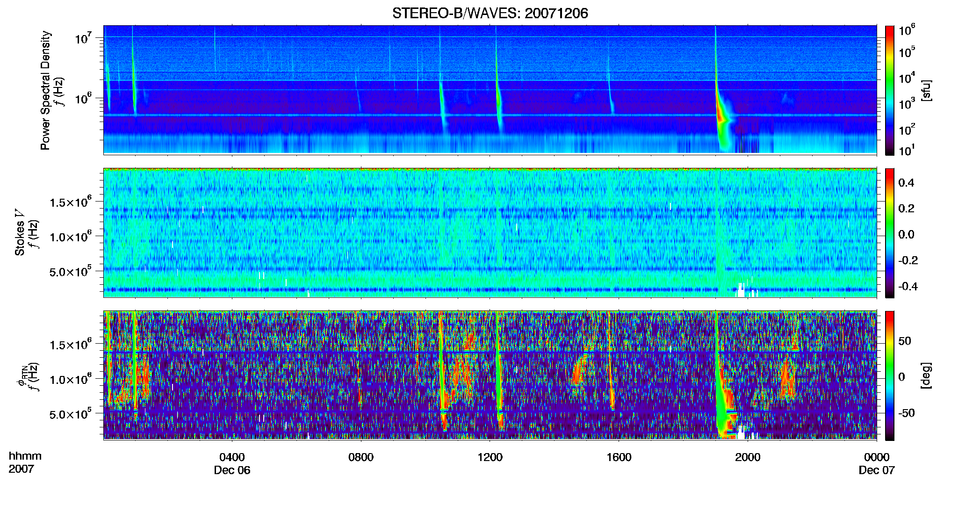Click the "0000" time axis label
980x505 pixels.
(x=877, y=457)
